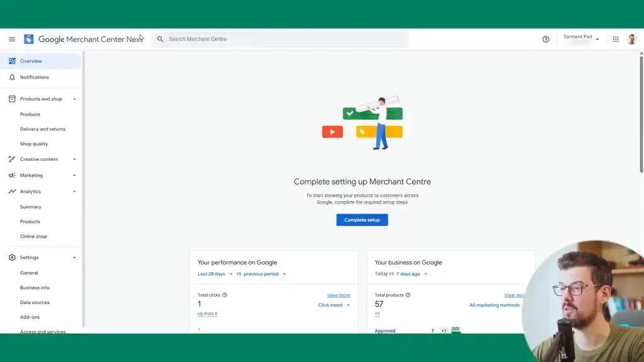Open the Overview icon in the sidebar
This screenshot has width=644, height=362.
tap(12, 61)
